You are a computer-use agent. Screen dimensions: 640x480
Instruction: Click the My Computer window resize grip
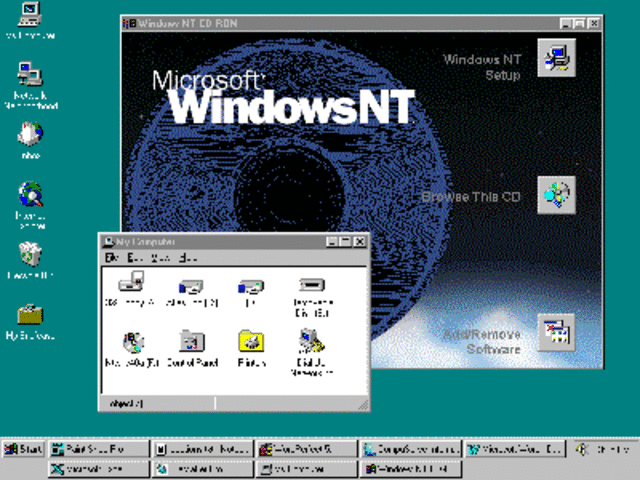pyautogui.click(x=363, y=404)
